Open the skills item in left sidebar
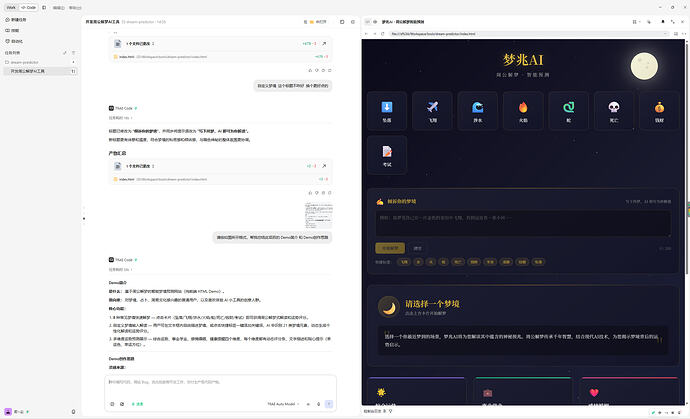Image resolution: width=690 pixels, height=419 pixels. tap(12, 31)
